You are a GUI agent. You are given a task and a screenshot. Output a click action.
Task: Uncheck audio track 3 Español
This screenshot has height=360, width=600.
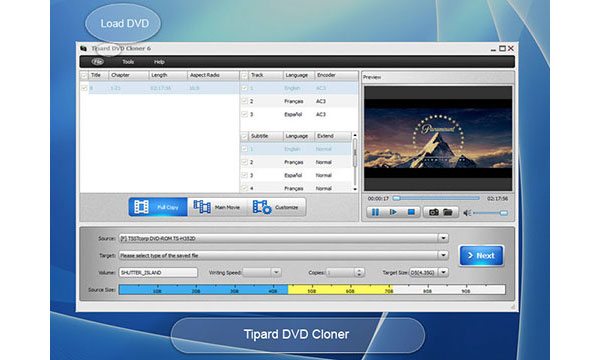coord(244,114)
